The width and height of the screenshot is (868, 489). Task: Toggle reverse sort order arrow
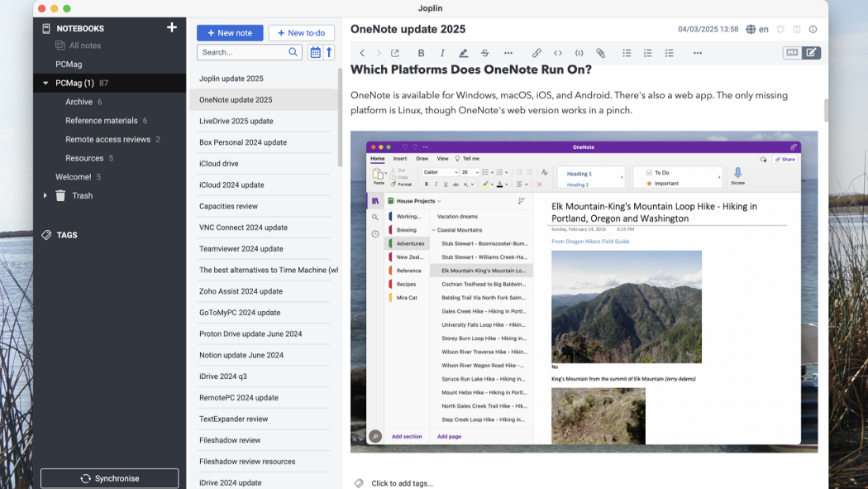[x=329, y=52]
